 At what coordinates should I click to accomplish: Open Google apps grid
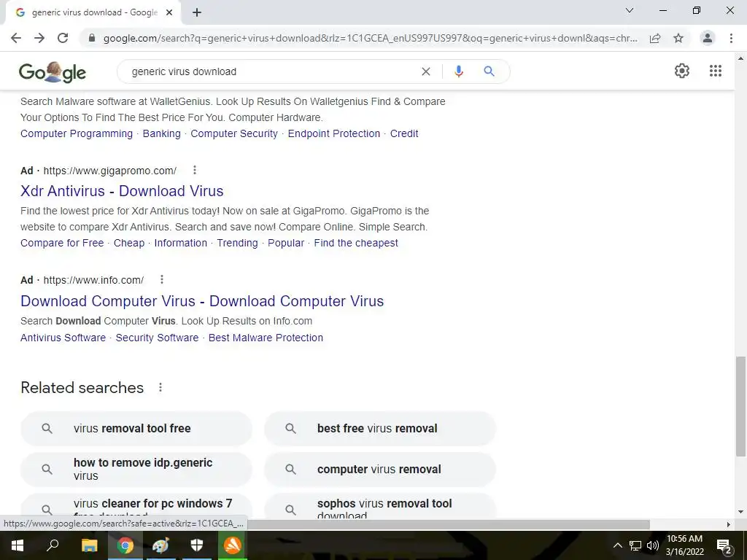pyautogui.click(x=716, y=71)
